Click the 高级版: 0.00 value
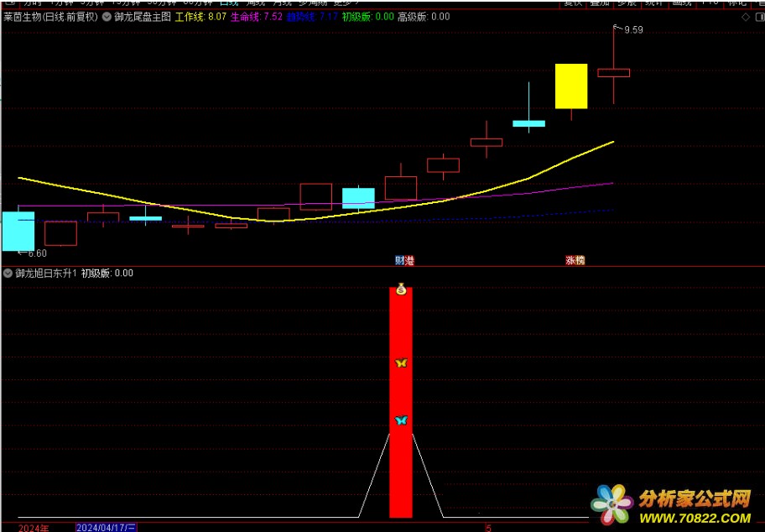Screen dimensions: 765x532 424,17
